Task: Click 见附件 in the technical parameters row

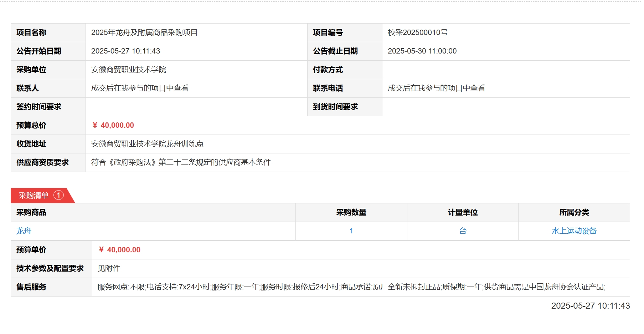Action: (109, 268)
